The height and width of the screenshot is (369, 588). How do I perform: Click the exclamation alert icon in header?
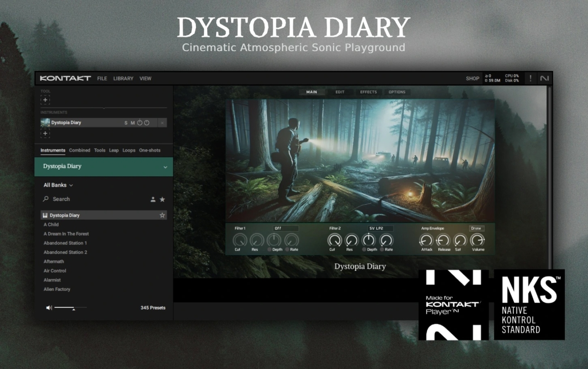click(x=531, y=79)
